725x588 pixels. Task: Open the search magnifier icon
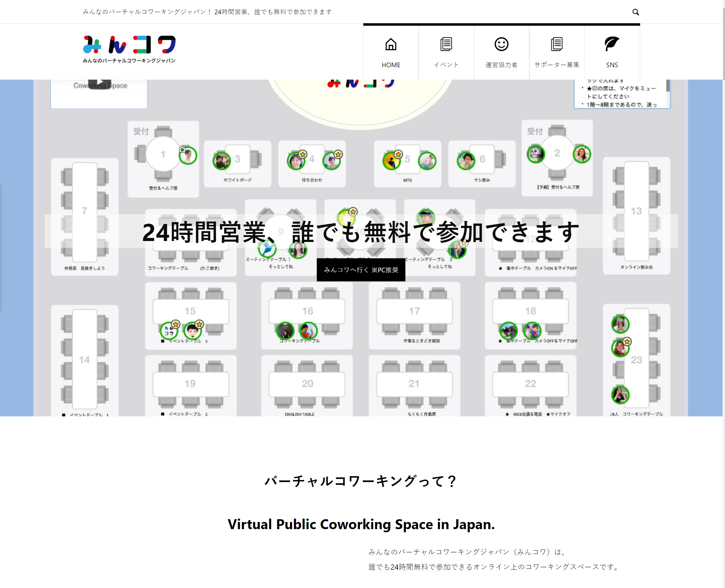[x=635, y=12]
